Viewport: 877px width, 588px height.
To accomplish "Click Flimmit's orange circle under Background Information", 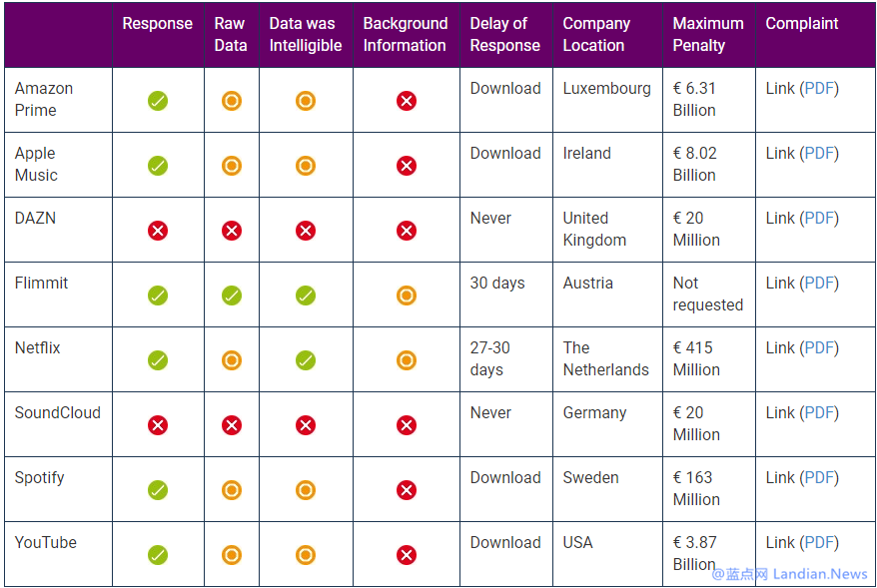I will pyautogui.click(x=407, y=295).
